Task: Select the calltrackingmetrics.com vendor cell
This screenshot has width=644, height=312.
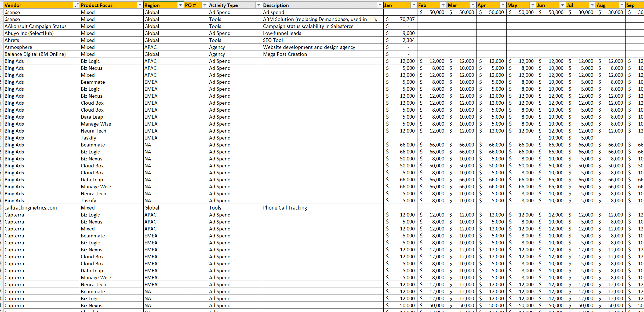Action: pyautogui.click(x=42, y=208)
